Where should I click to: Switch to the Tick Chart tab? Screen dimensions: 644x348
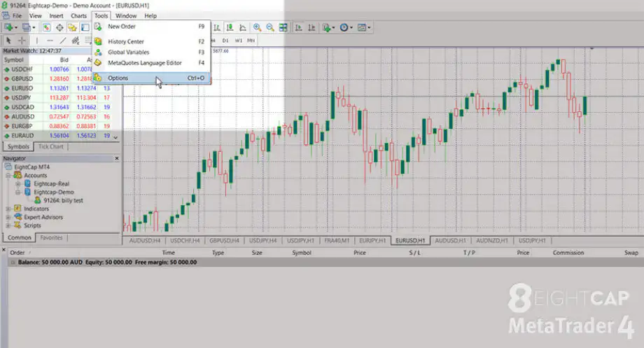tap(51, 146)
